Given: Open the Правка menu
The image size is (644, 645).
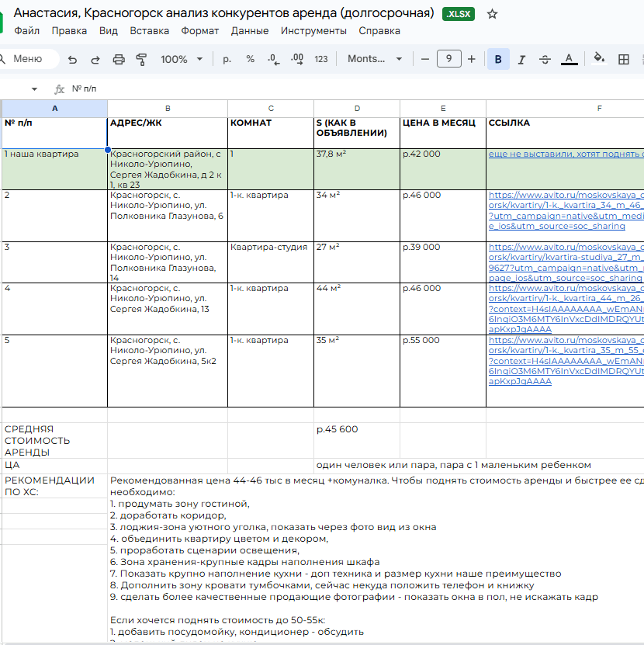Looking at the screenshot, I should 69,31.
